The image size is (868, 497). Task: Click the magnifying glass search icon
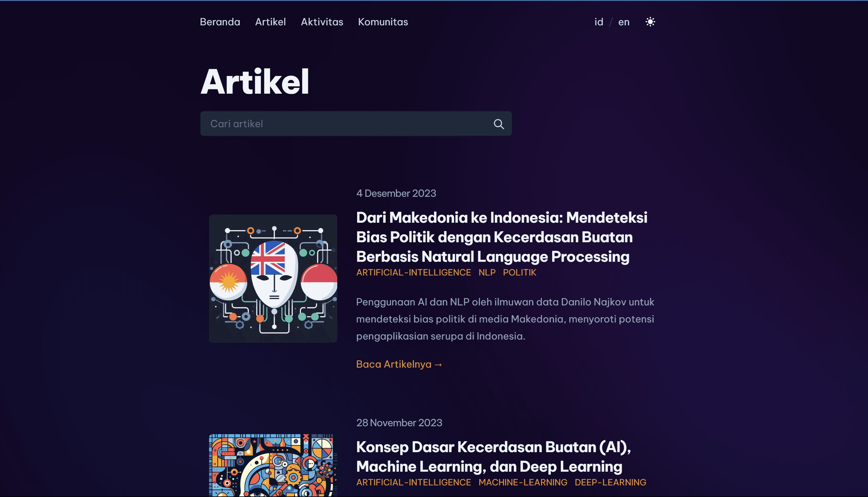[498, 124]
